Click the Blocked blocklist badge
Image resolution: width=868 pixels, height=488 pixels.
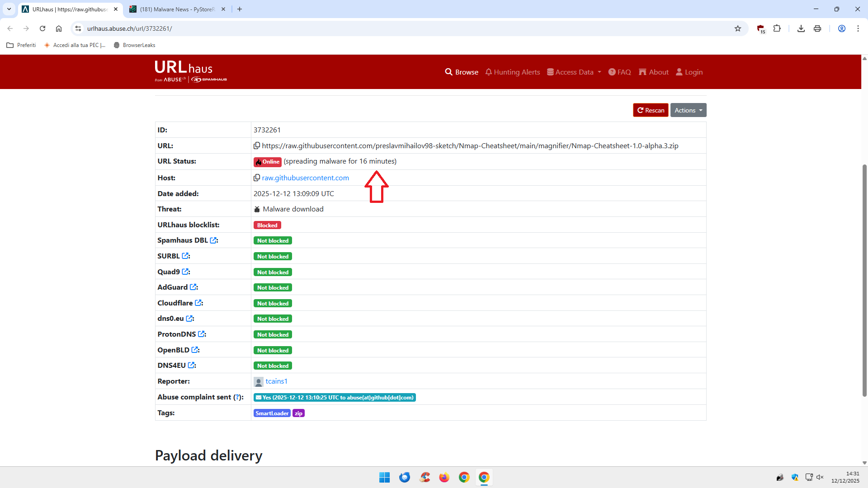tap(267, 225)
